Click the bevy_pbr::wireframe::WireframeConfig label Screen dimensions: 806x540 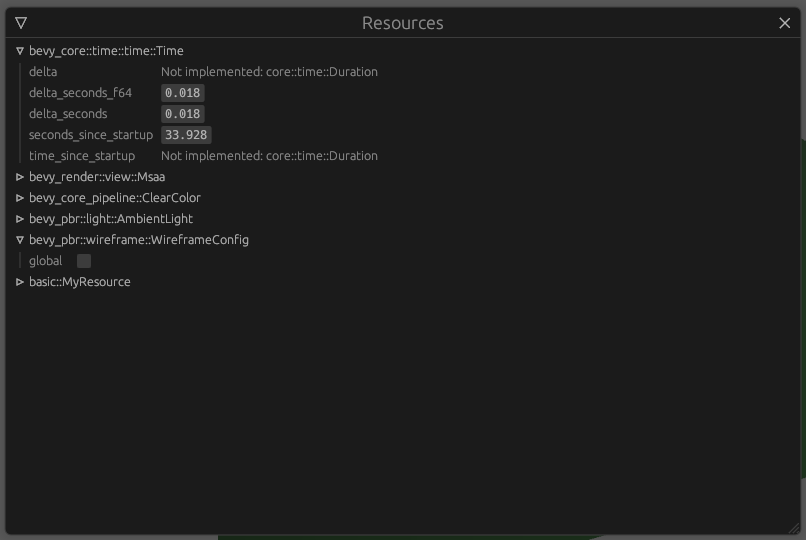[138, 240]
